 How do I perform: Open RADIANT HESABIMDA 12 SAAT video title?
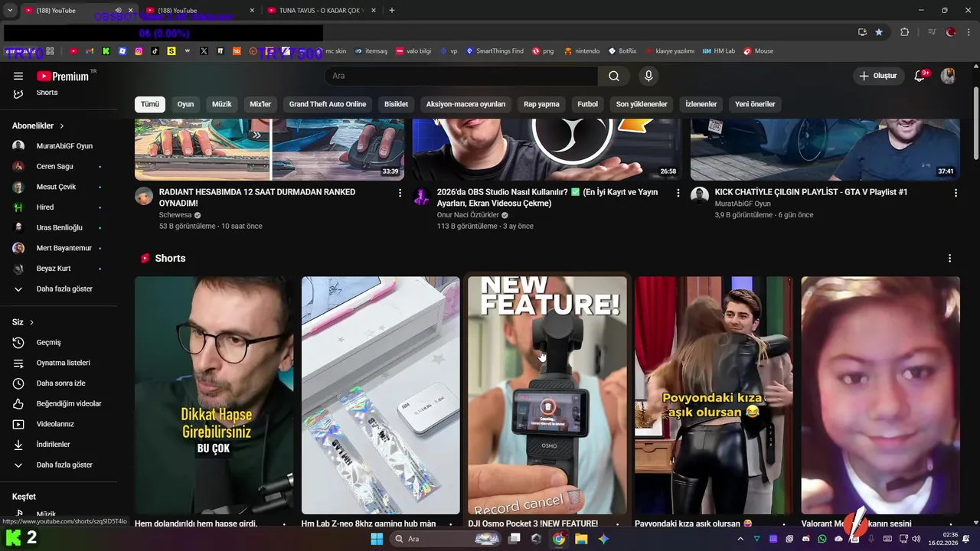[x=257, y=197]
